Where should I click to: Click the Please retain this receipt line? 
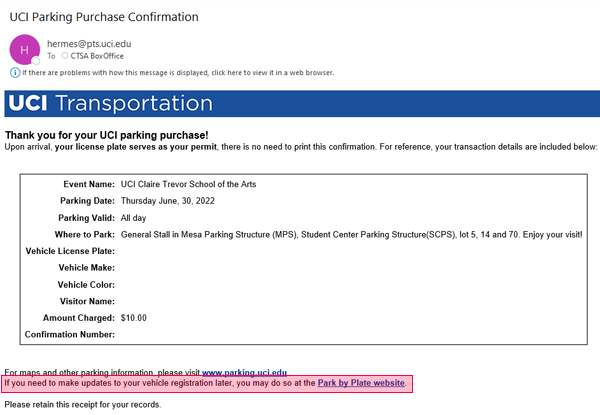tap(83, 405)
